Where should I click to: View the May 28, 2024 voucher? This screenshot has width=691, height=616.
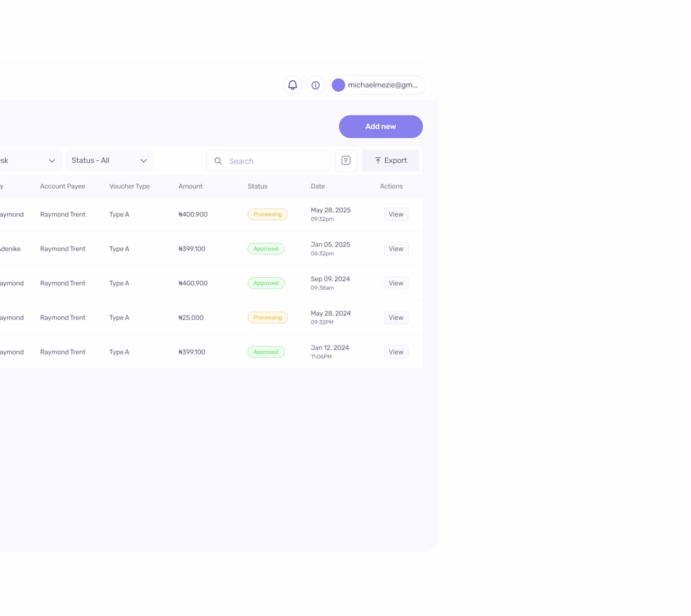click(x=396, y=317)
